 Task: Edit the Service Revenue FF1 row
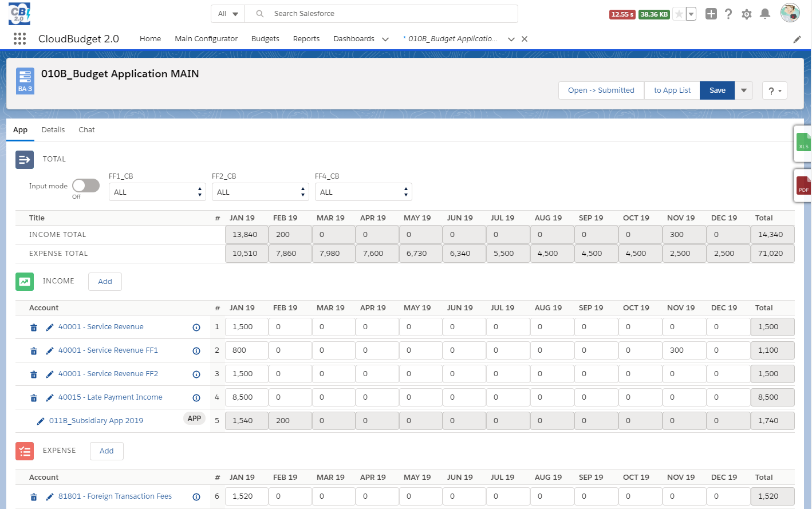point(50,350)
